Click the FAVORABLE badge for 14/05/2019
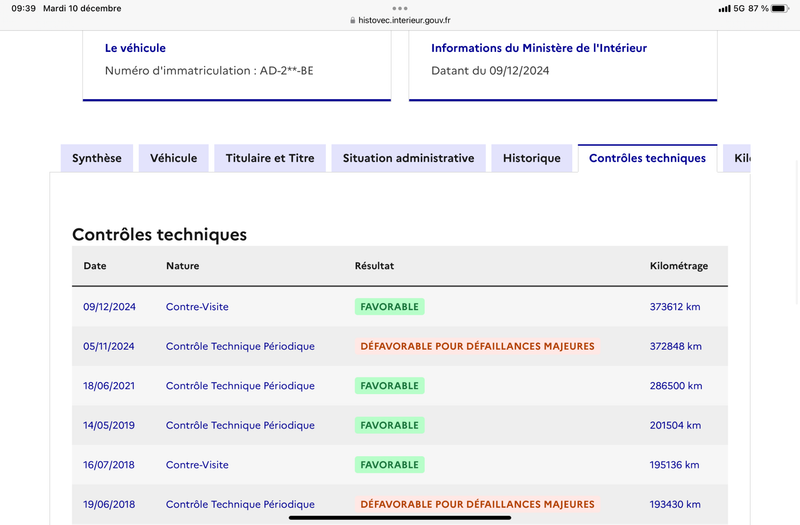Screen dimensions: 800x525 point(390,425)
